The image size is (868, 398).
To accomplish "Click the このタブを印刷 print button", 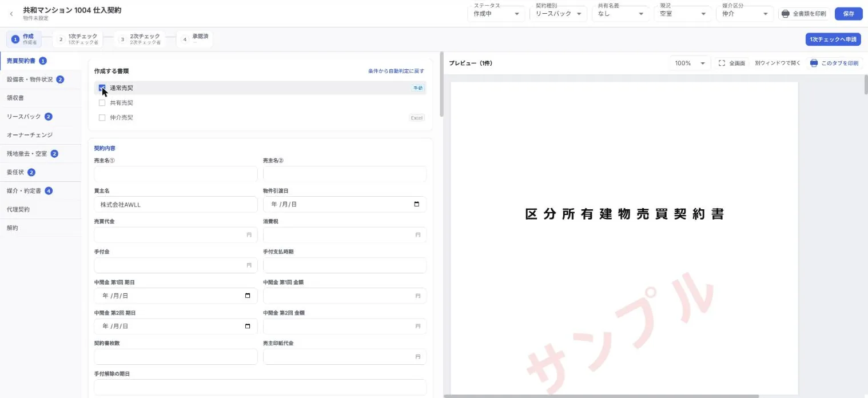I will click(x=834, y=63).
